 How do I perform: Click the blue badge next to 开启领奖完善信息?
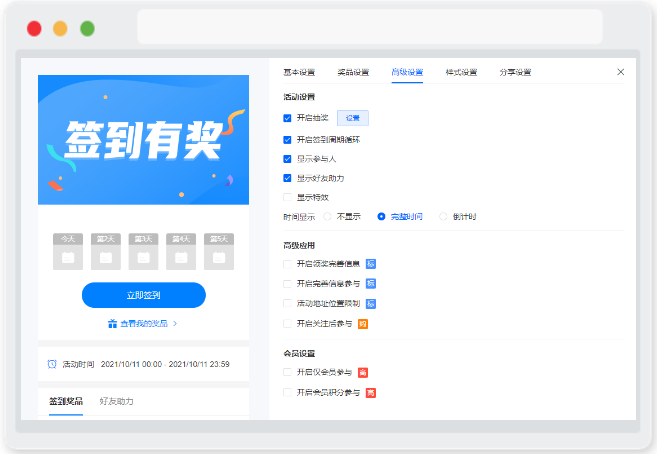tap(371, 264)
